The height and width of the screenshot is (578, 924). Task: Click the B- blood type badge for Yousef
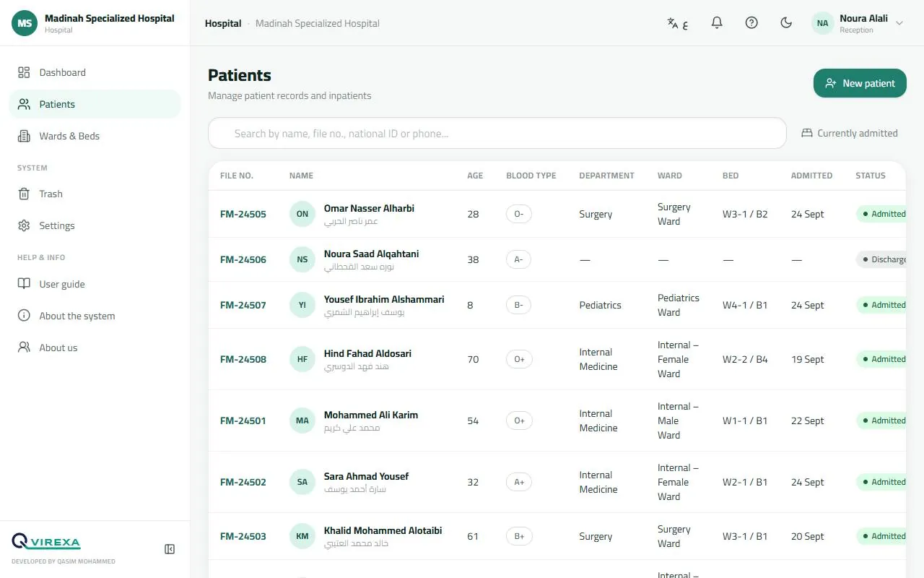pos(519,305)
